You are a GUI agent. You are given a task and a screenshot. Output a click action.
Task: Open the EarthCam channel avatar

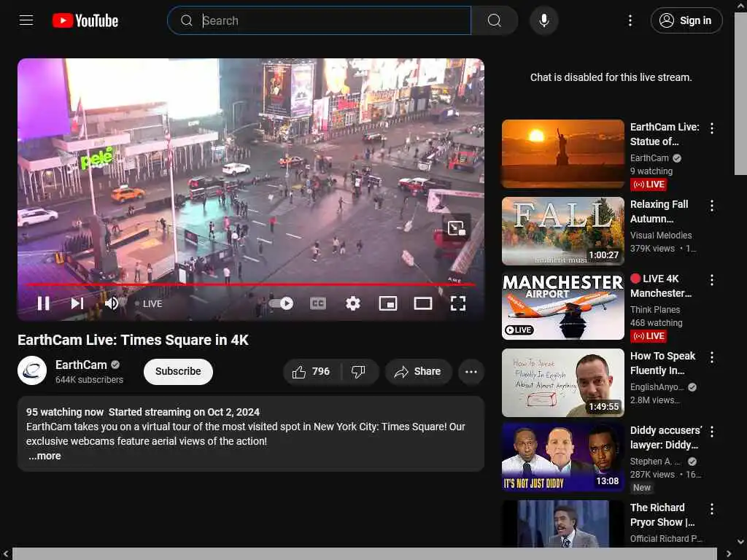[32, 370]
